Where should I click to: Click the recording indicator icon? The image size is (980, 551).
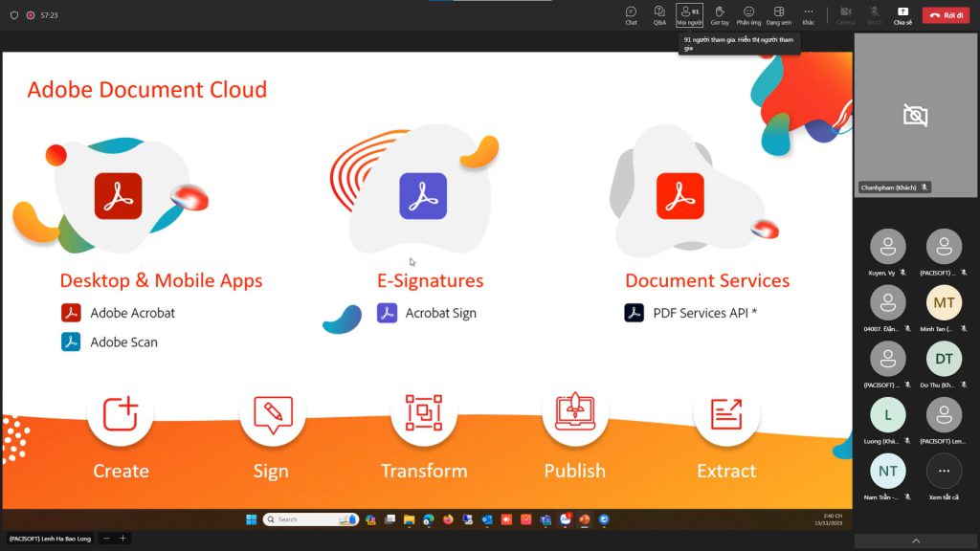coord(31,15)
